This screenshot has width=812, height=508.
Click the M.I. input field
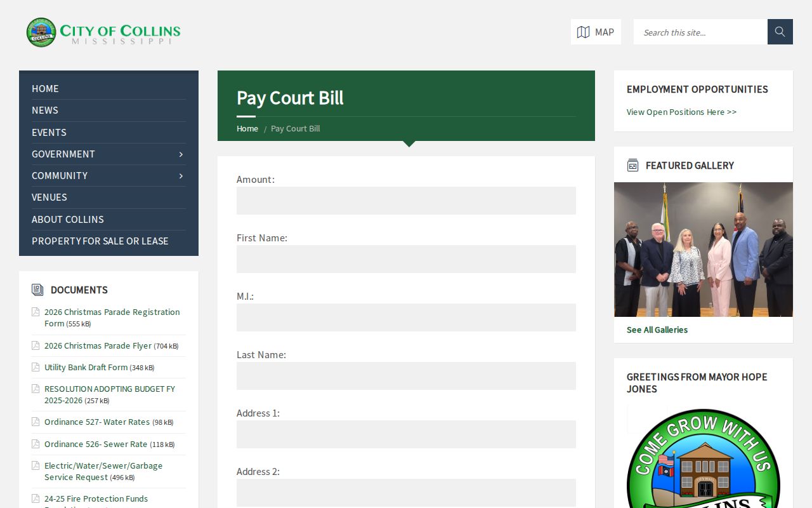[x=406, y=317]
